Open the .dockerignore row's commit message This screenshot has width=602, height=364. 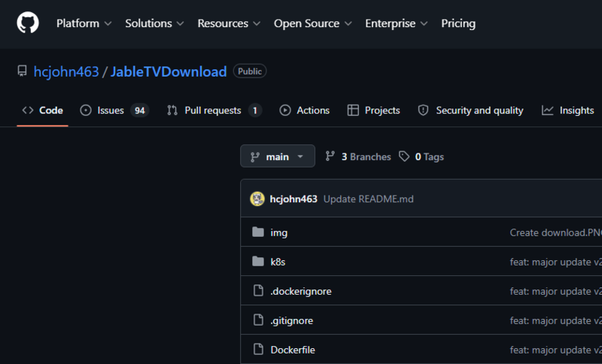pos(555,292)
